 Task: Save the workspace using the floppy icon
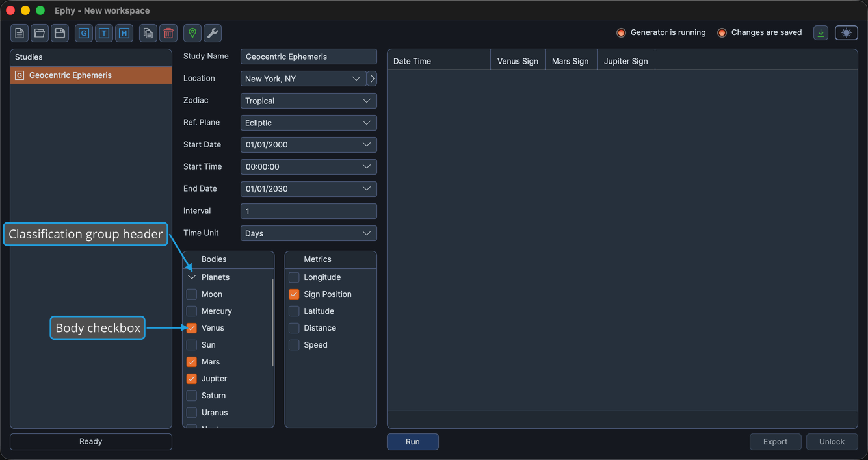click(x=60, y=33)
